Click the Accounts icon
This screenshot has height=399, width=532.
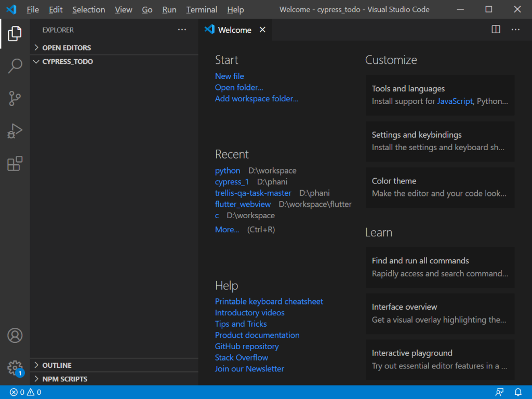point(15,336)
